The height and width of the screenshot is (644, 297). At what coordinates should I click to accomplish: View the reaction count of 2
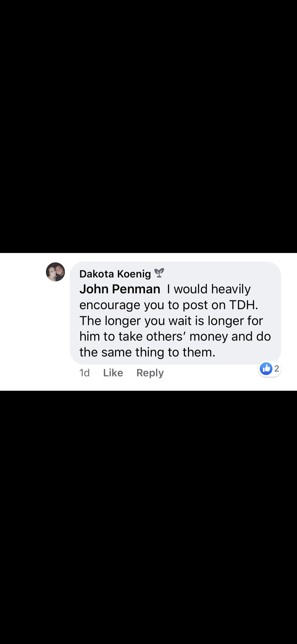coord(276,369)
